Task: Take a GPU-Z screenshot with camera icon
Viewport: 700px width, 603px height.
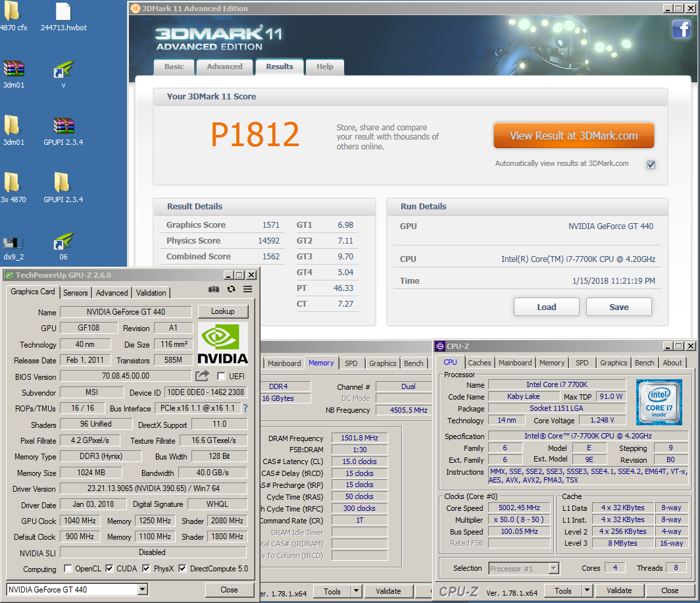Action: click(214, 290)
